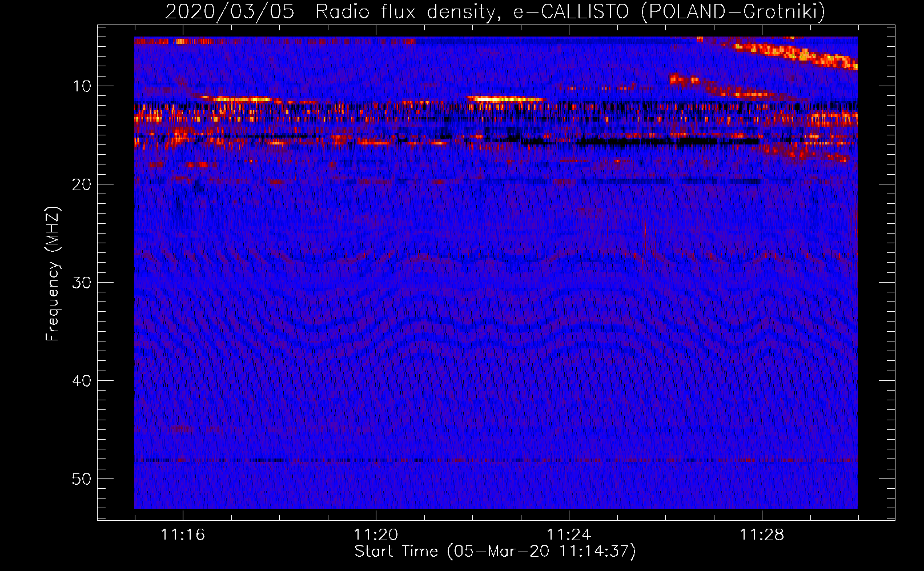Click the 10 MHz frequency tick label
The image size is (924, 571).
82,86
